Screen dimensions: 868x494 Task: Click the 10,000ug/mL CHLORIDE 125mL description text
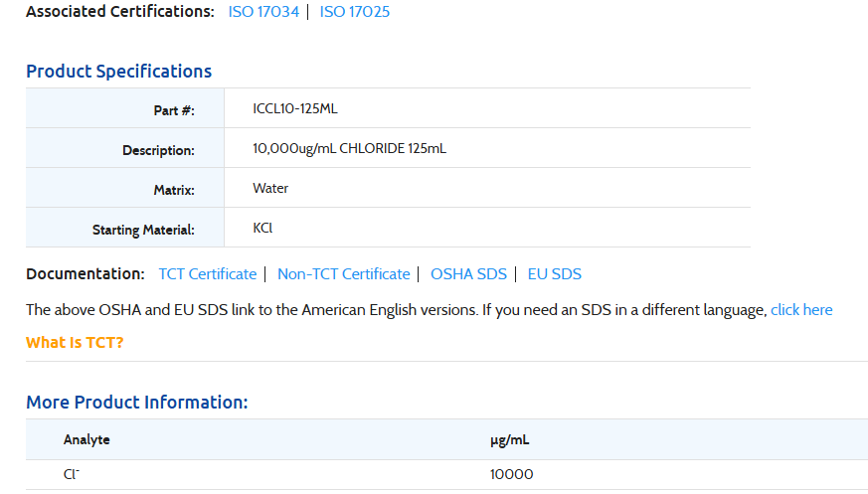click(349, 148)
